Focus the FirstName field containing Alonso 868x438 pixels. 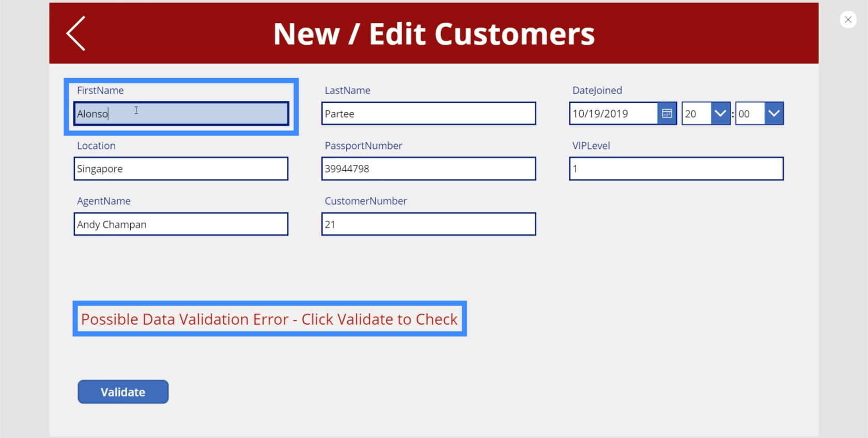181,114
